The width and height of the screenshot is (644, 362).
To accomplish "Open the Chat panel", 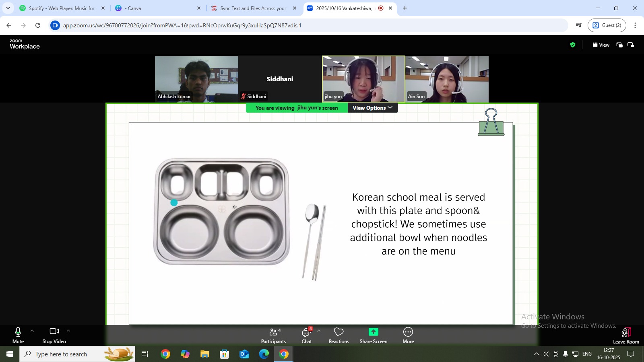I will (x=306, y=335).
